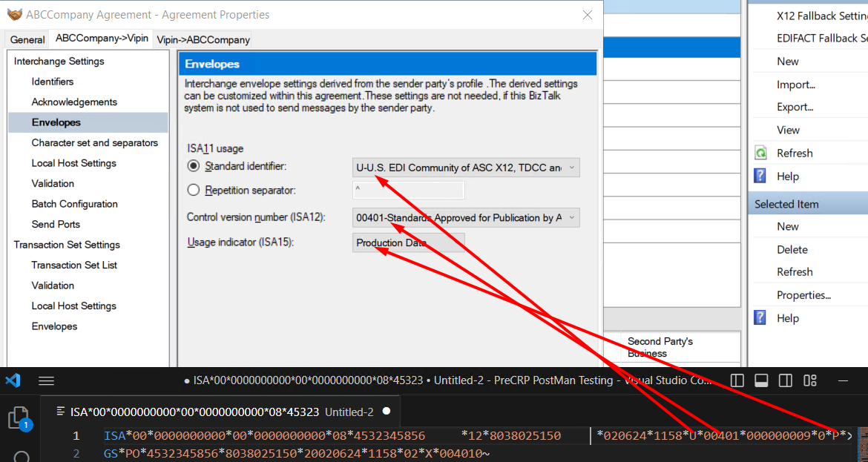This screenshot has width=868, height=462.
Task: Select Transaction Set Settings tree node
Action: click(x=67, y=245)
